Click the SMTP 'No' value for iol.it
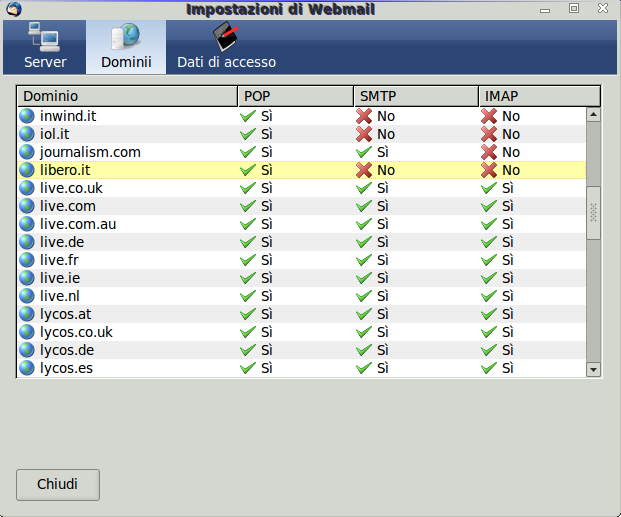The height and width of the screenshot is (517, 621). [386, 134]
